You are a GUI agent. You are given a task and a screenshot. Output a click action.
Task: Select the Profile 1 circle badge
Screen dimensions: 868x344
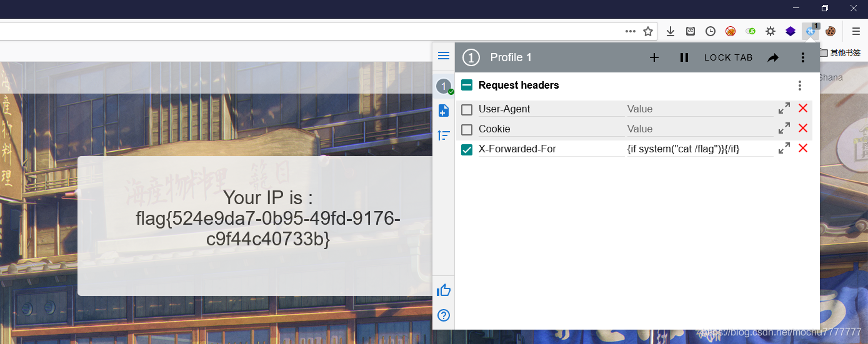tap(471, 57)
